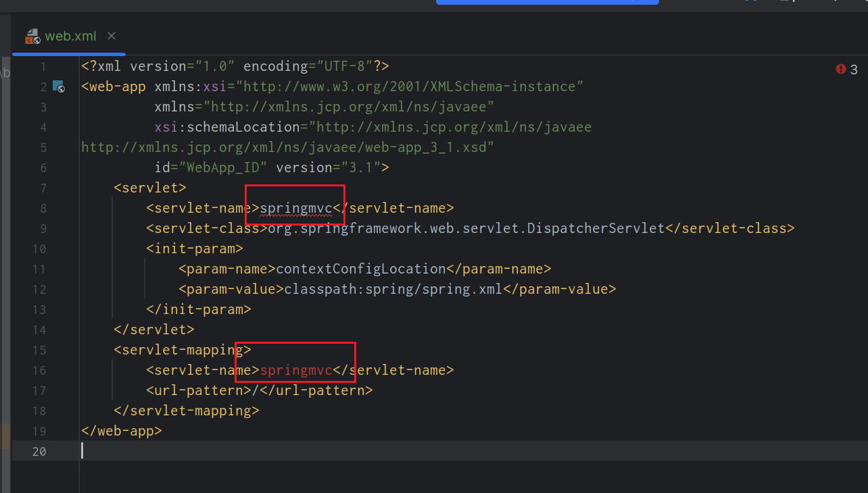Click the opening url-pattern tag
Image resolution: width=868 pixels, height=493 pixels.
click(x=199, y=390)
